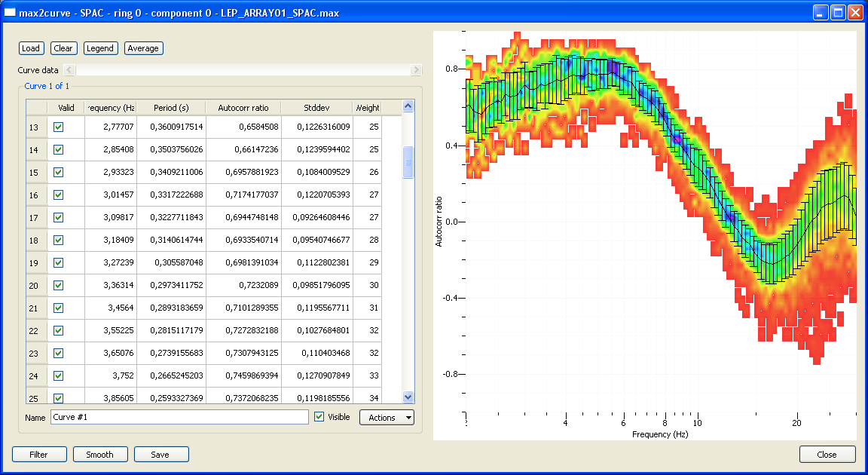Click the table scroll down arrow
The width and height of the screenshot is (868, 475).
coord(408,397)
